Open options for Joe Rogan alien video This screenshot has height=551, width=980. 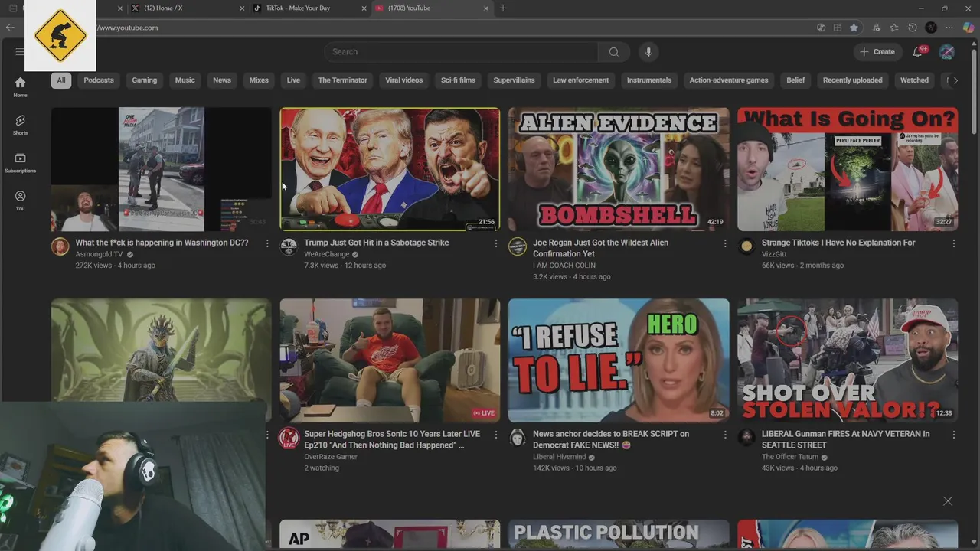pos(725,243)
